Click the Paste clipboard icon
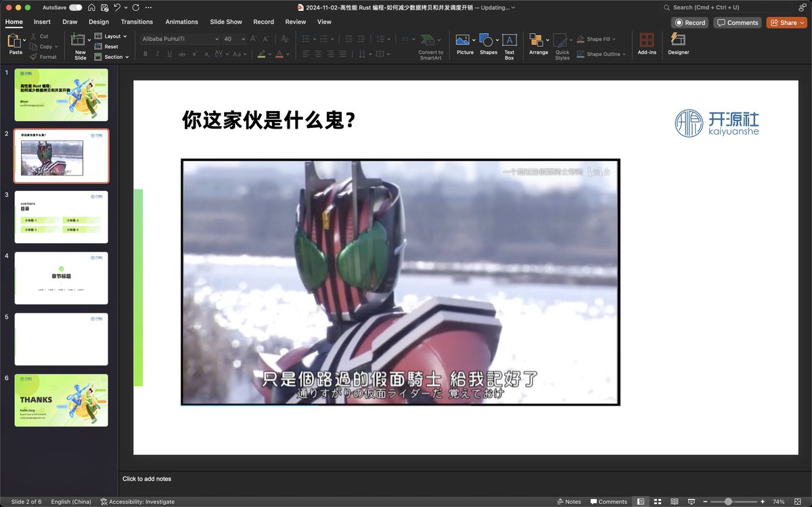The image size is (812, 507). [x=15, y=41]
